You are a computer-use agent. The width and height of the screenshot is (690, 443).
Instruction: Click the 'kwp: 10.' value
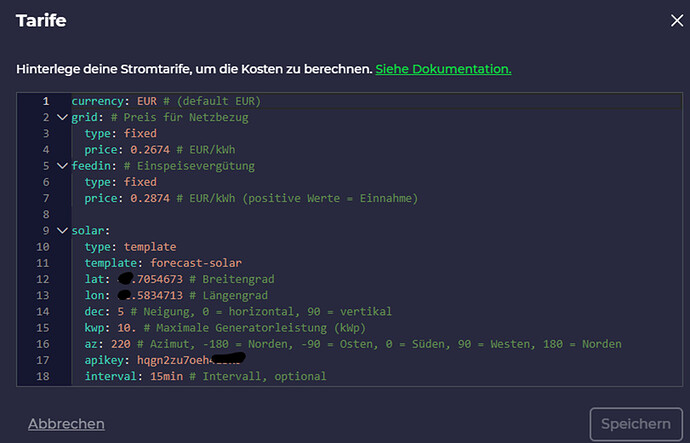[x=127, y=328]
